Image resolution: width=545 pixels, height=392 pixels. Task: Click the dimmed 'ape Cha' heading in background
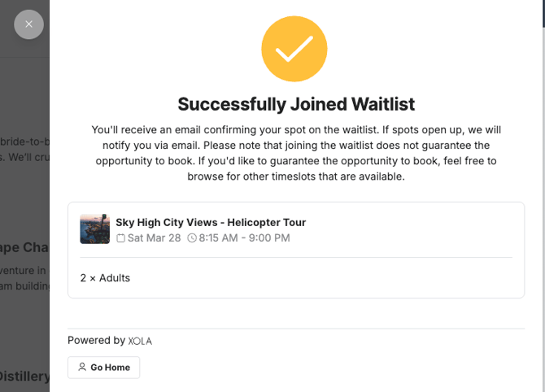24,246
